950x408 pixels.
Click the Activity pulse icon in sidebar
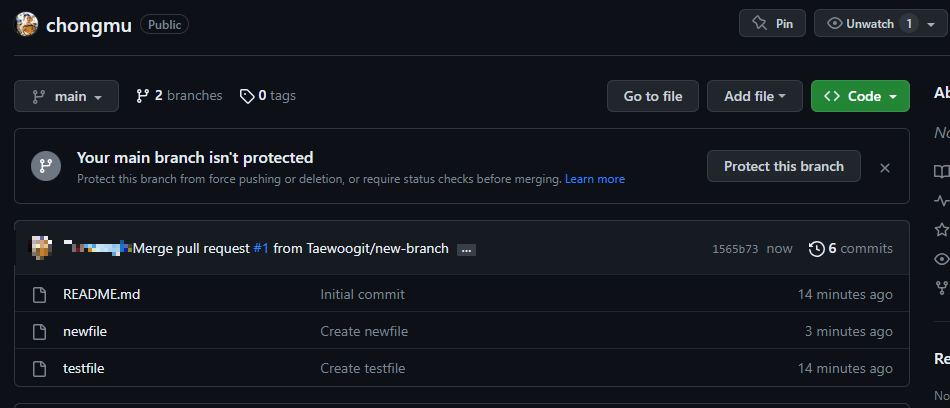coord(942,201)
